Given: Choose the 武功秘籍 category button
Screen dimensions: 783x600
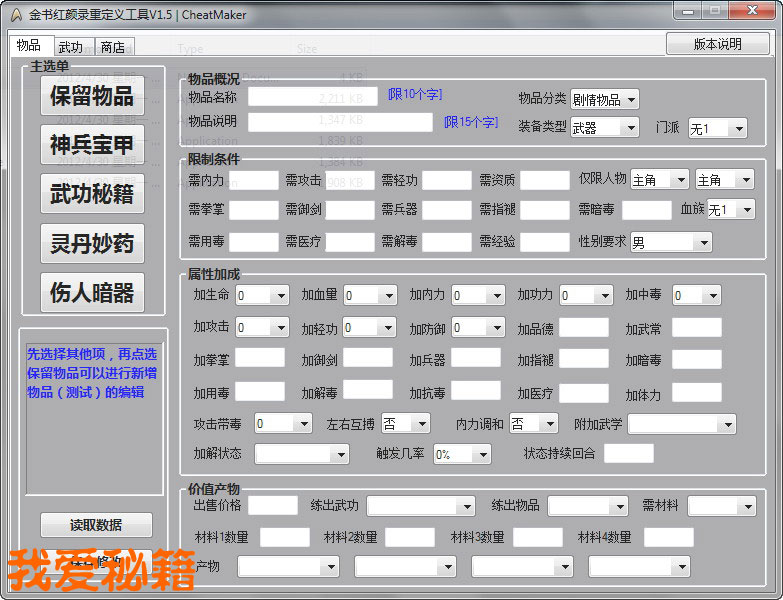Looking at the screenshot, I should pyautogui.click(x=92, y=194).
